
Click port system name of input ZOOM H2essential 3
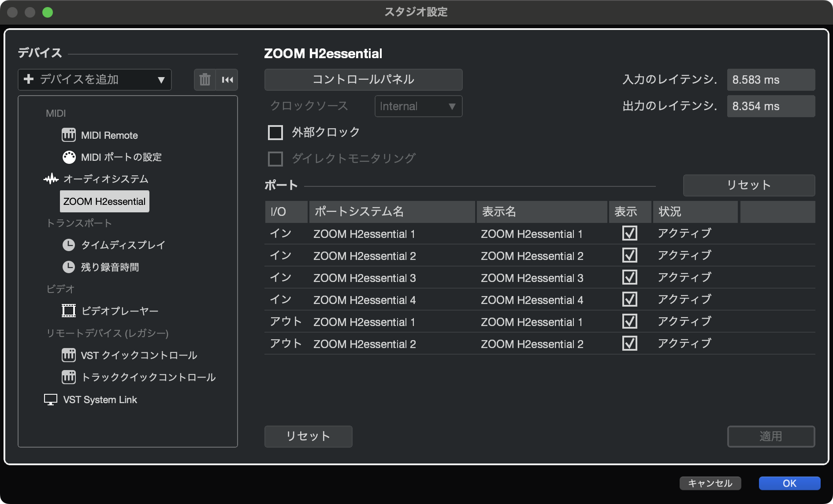364,278
